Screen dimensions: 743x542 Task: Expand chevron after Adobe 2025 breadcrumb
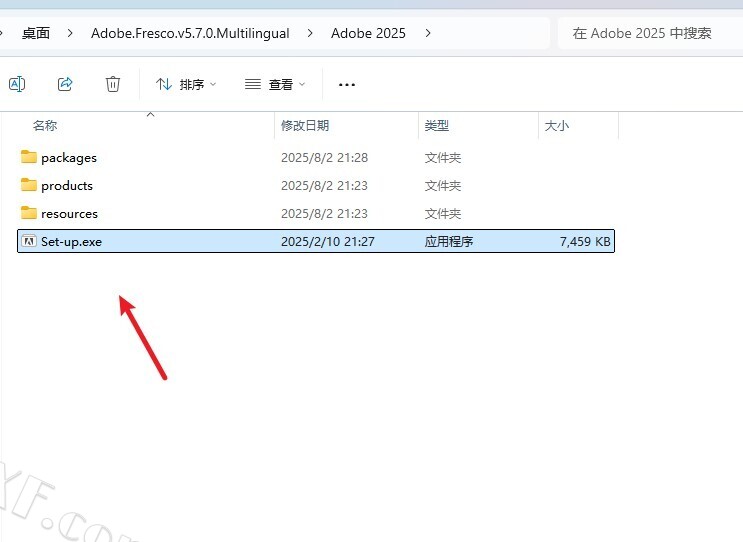[x=428, y=33]
